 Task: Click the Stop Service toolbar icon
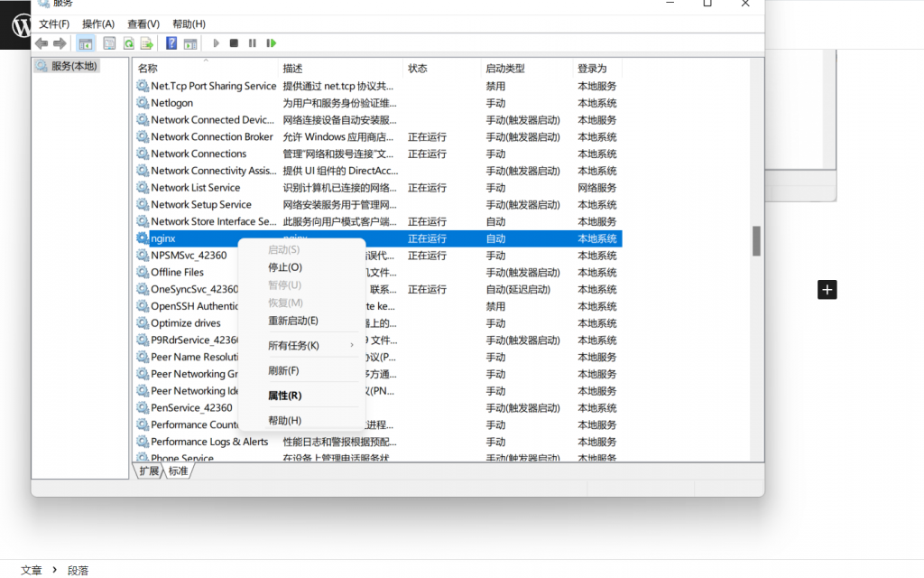pyautogui.click(x=234, y=43)
